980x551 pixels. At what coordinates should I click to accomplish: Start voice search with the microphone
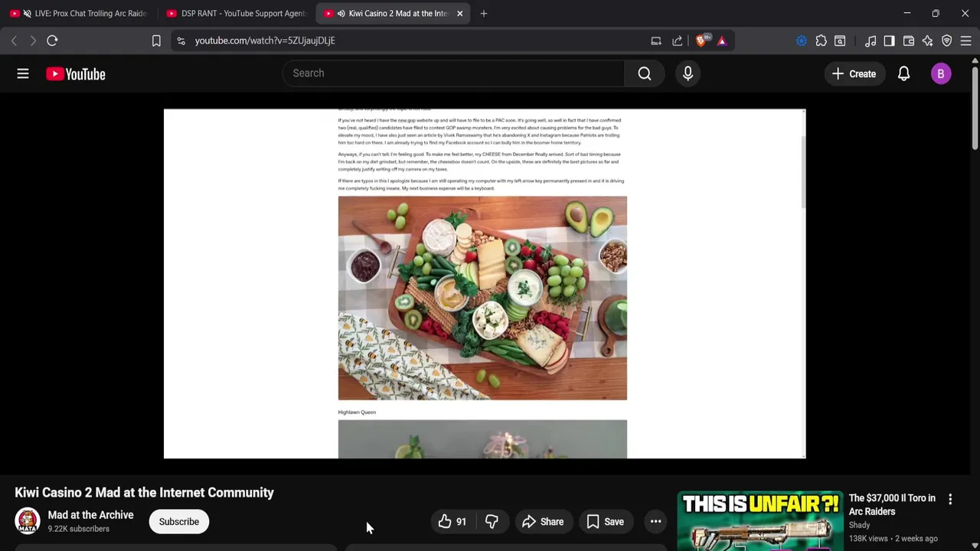[x=688, y=73]
